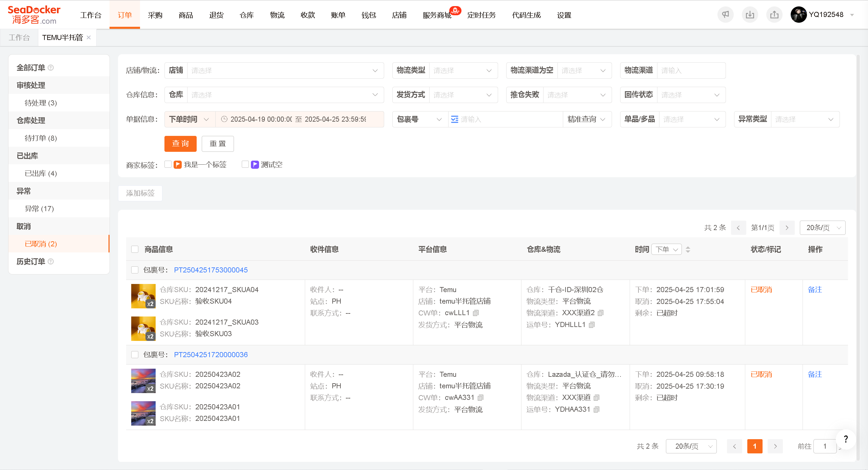Open the 20条/页 page size dropdown at top
Viewport: 868px width, 470px height.
click(822, 228)
